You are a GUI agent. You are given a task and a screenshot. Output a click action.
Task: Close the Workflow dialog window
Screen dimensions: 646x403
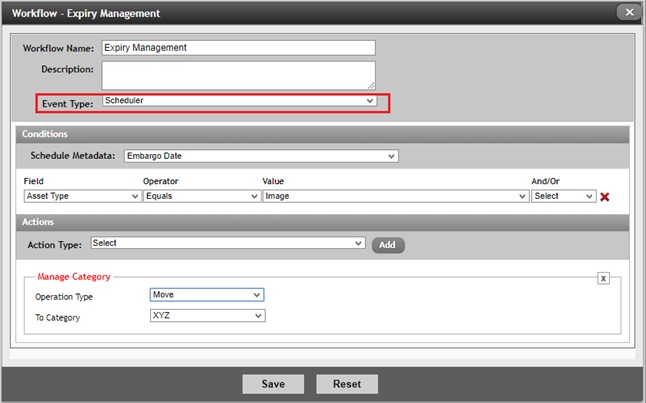[630, 12]
